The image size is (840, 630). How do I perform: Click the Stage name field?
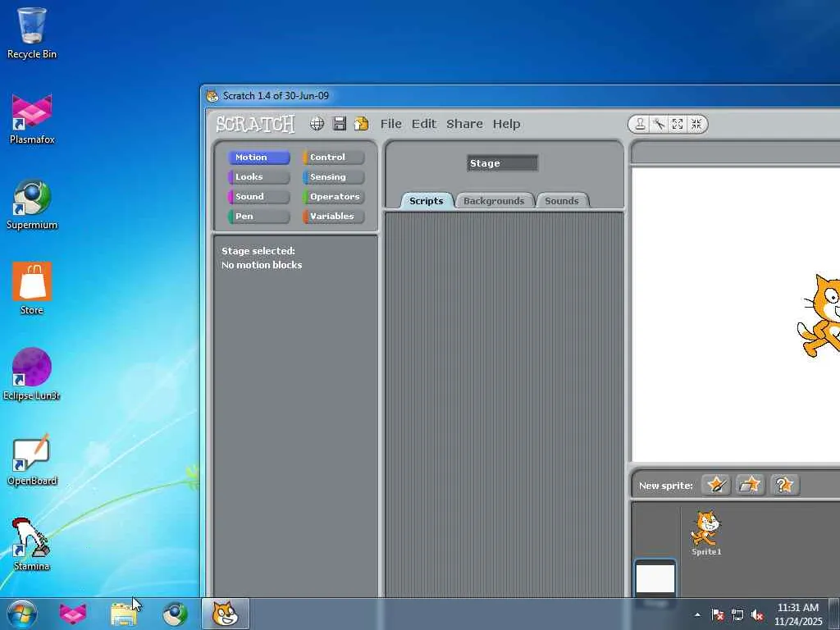[x=503, y=163]
